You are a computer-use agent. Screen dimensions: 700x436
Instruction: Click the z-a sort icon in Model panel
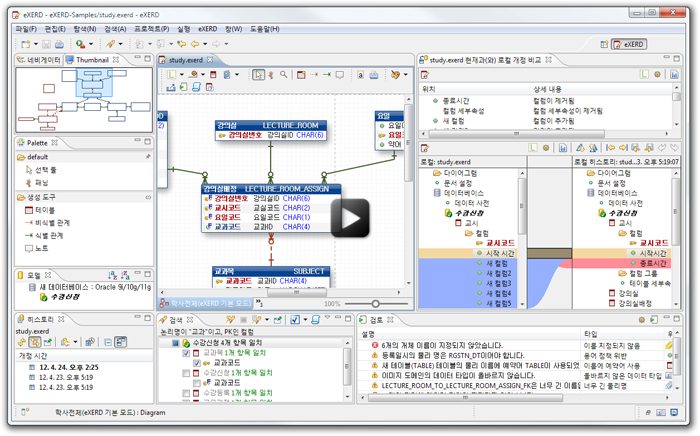(125, 275)
